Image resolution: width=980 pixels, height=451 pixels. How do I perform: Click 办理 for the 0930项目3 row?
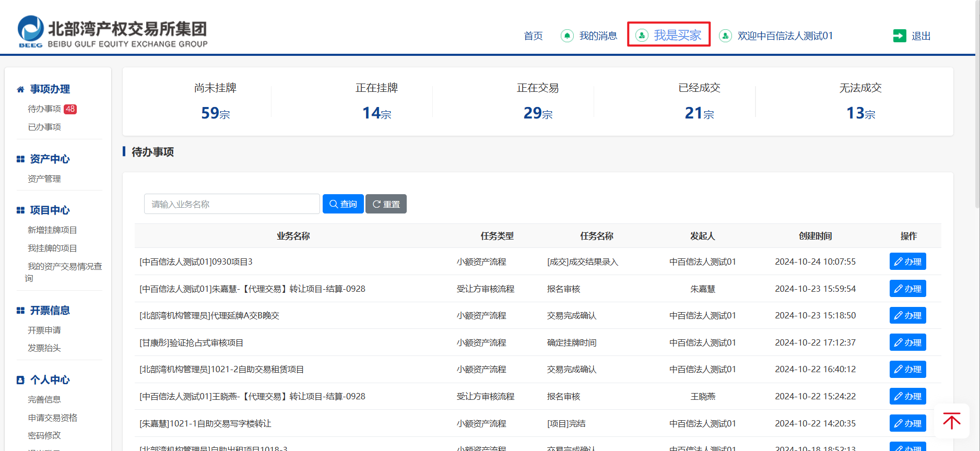coord(907,262)
